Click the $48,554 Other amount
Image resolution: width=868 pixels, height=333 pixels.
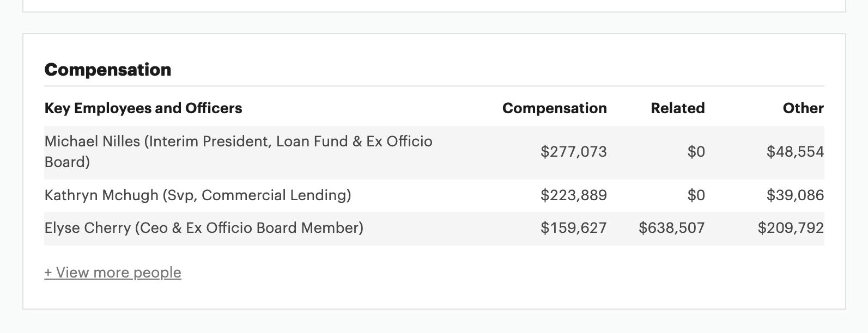pos(795,152)
